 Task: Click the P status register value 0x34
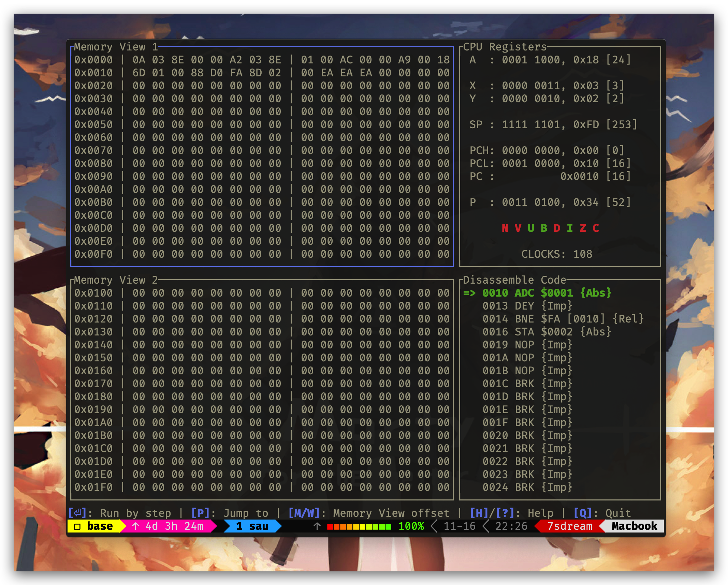click(586, 202)
